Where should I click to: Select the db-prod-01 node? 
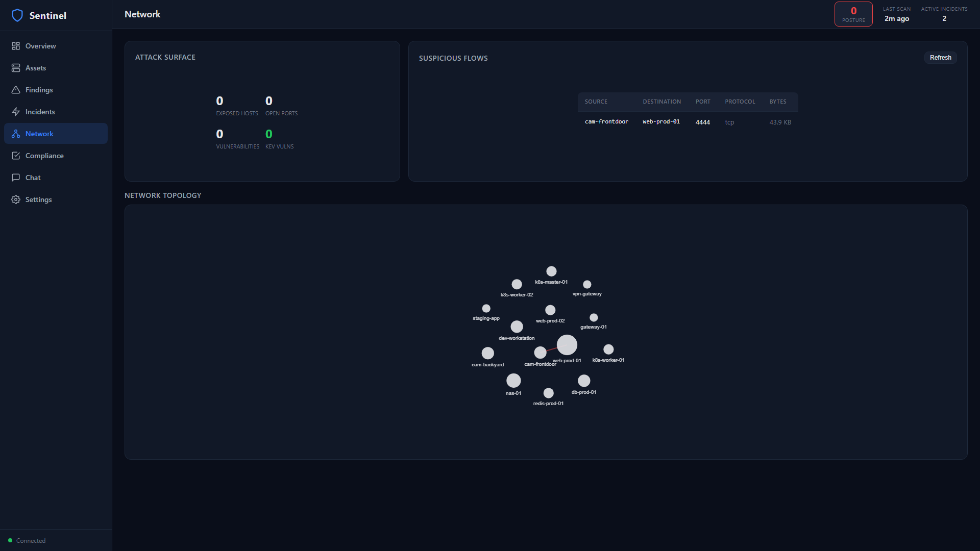(x=584, y=380)
